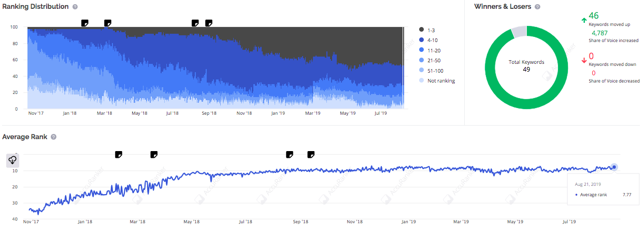Click Share of Voice increased label

(x=613, y=40)
